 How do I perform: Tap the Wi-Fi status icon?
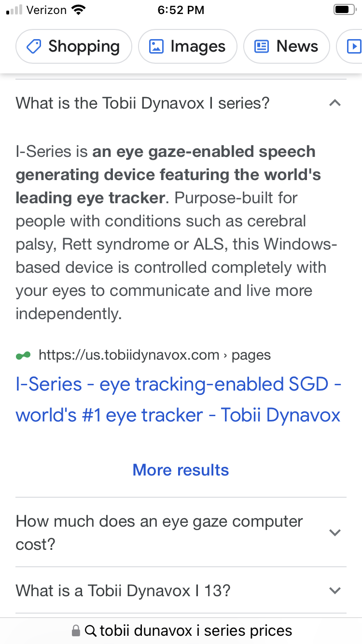pos(78,10)
